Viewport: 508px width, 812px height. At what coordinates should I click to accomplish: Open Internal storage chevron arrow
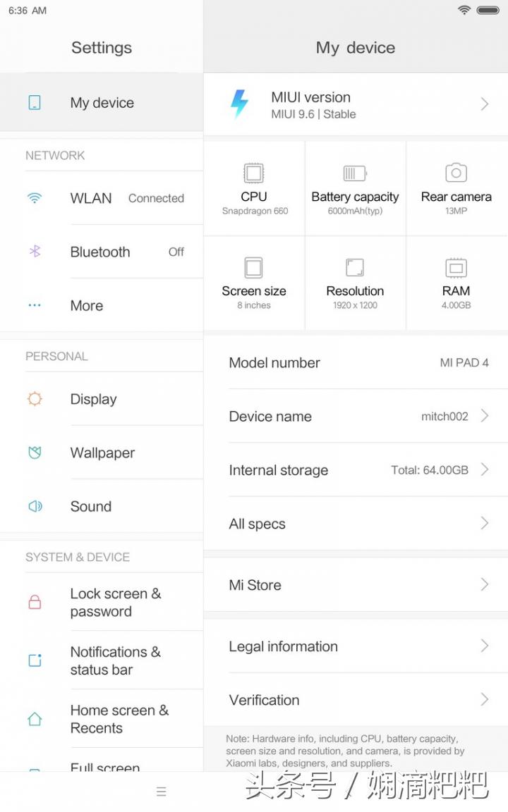tap(485, 469)
